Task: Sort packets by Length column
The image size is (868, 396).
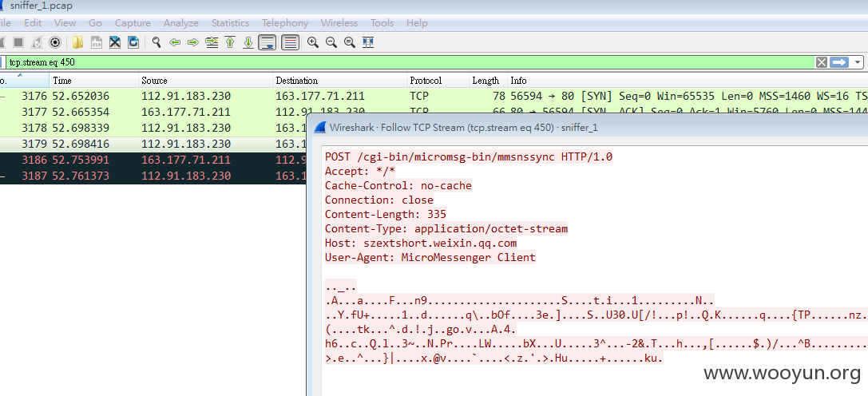Action: click(488, 81)
